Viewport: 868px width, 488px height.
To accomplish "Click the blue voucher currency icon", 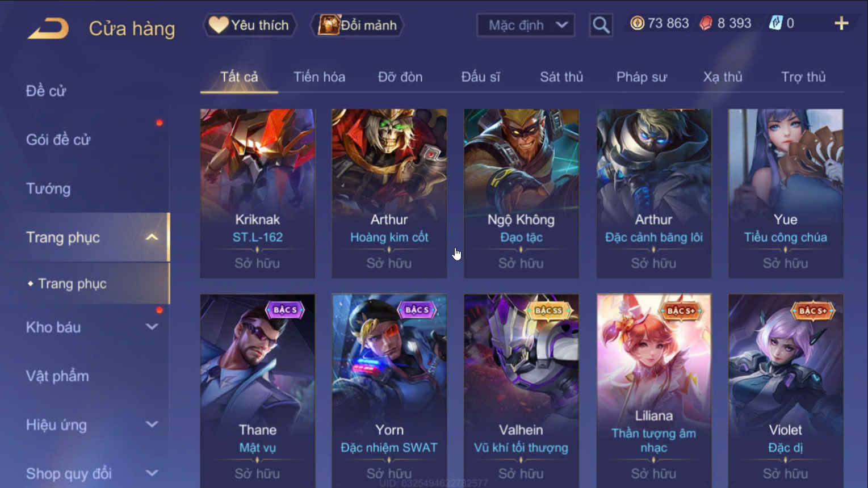I will tap(775, 23).
